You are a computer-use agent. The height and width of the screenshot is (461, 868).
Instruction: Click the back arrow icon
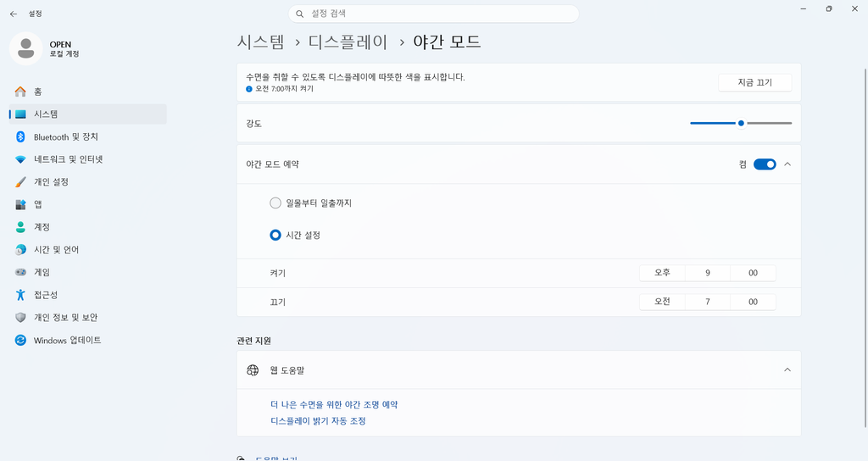coord(14,14)
